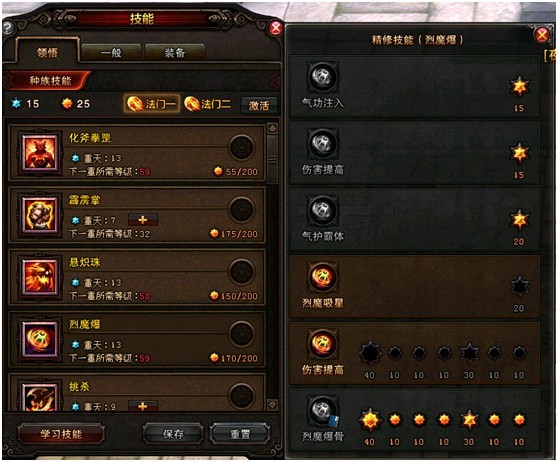Screen dimensions: 558x462
Task: Click the 保存 button
Action: (x=173, y=434)
